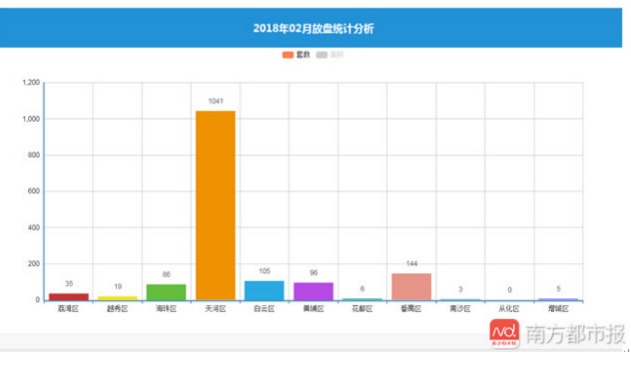631x370 pixels.
Task: Click the value label 35
Action: point(69,284)
